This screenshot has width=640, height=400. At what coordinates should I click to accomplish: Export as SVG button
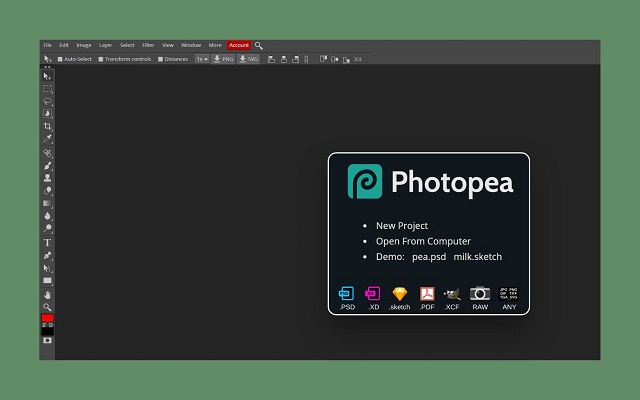coord(249,59)
